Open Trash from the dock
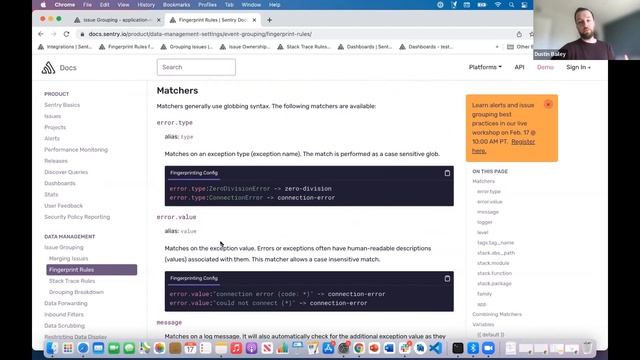Viewport: 640px width, 360px height. (x=587, y=348)
